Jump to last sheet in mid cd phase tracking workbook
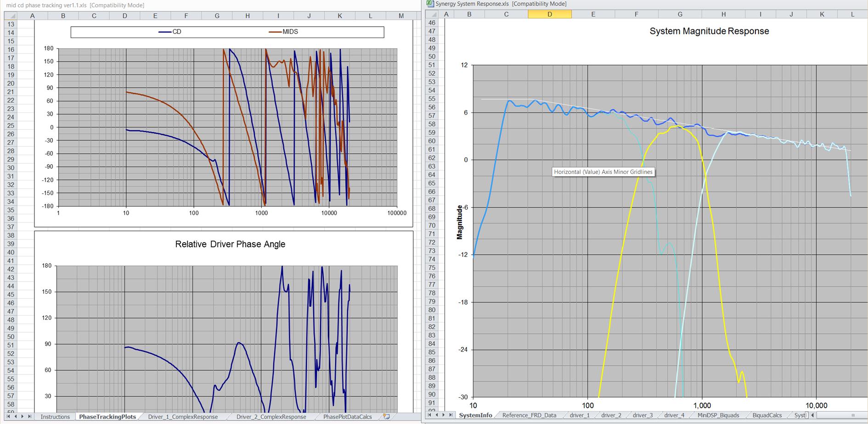This screenshot has width=868, height=424. click(x=30, y=417)
